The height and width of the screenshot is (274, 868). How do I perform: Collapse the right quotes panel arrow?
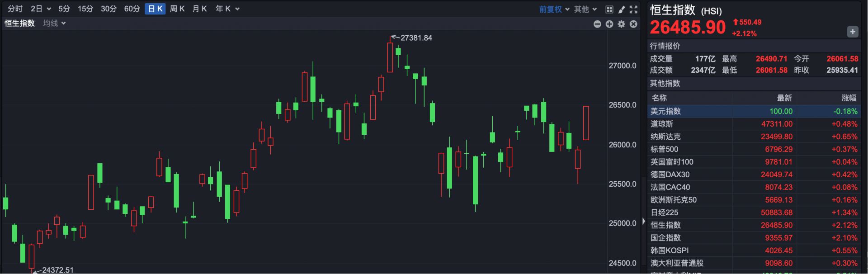644,222
